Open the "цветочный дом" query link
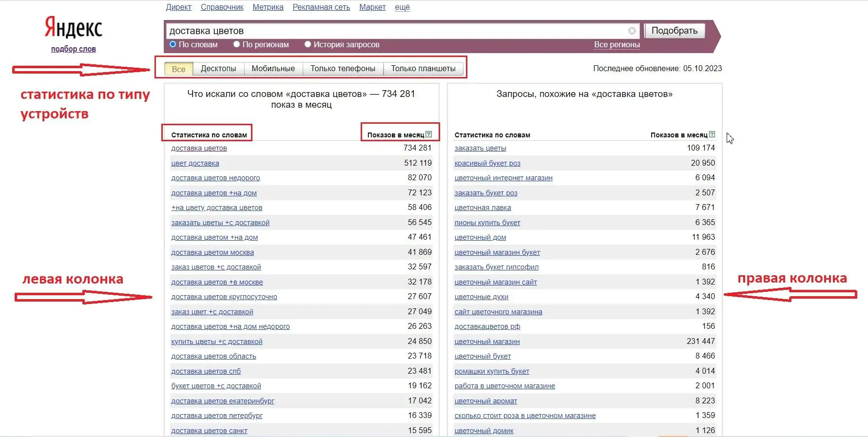 pyautogui.click(x=481, y=237)
